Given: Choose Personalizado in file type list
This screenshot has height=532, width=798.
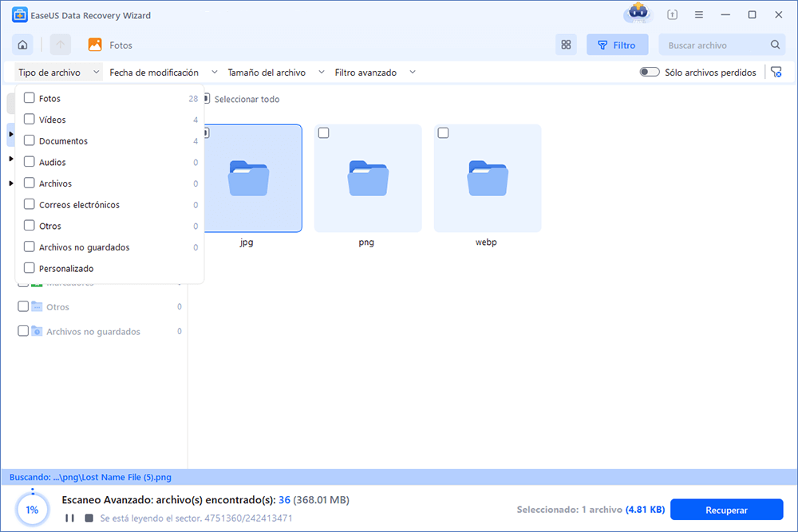Looking at the screenshot, I should (65, 269).
